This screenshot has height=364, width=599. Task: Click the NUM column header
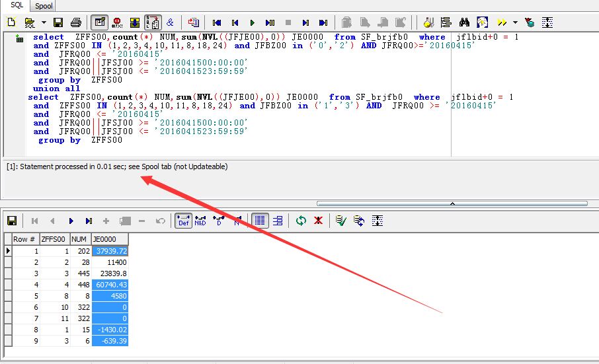coord(81,239)
